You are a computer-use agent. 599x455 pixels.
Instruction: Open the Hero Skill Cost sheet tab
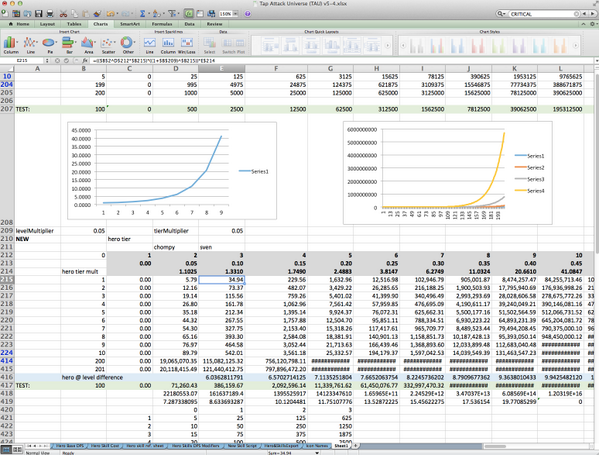pos(105,445)
